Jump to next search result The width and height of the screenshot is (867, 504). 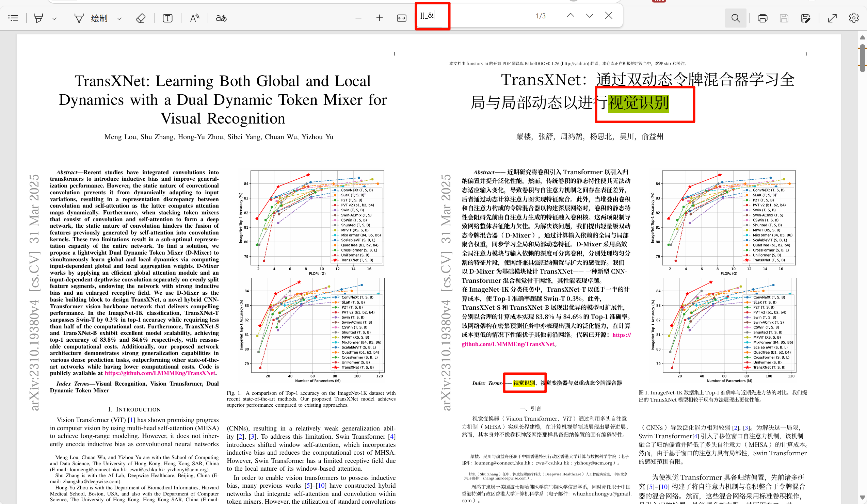(589, 15)
